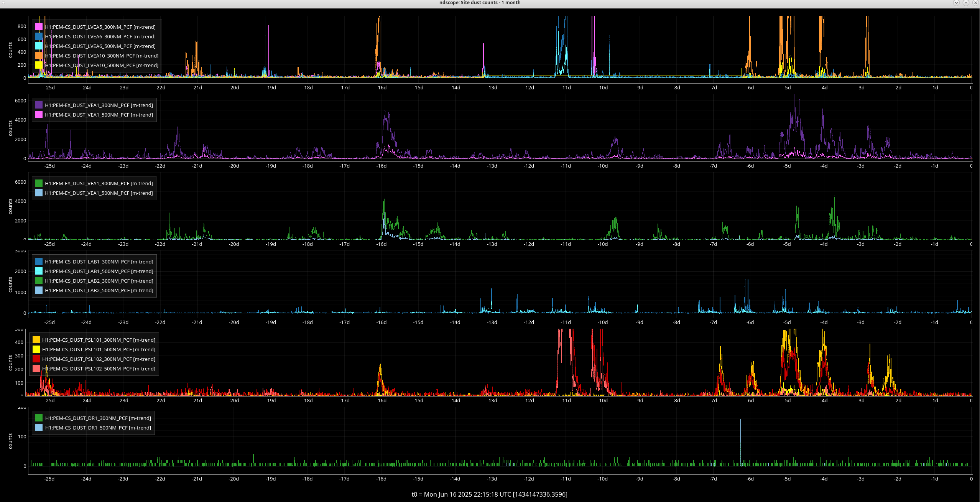Click the red PSL102_300NM legend swatch
Screen dimensions: 980x502
(x=36, y=359)
